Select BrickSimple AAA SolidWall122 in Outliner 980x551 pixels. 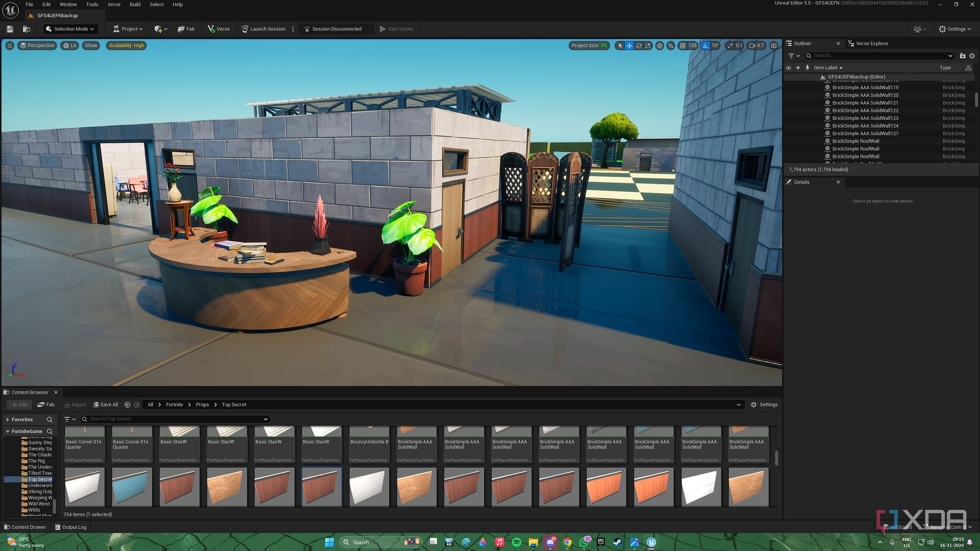tap(865, 111)
